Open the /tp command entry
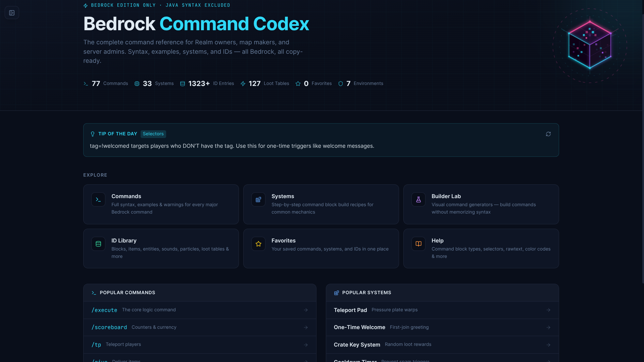Image resolution: width=644 pixels, height=362 pixels. pyautogui.click(x=200, y=345)
